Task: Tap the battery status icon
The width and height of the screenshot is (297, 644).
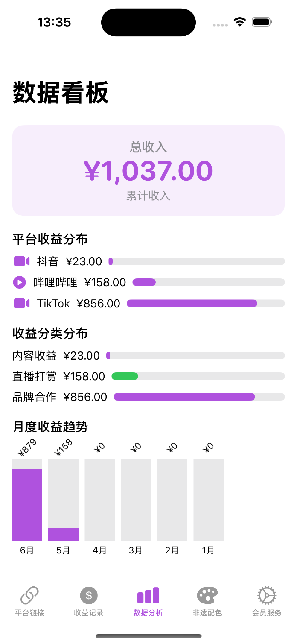Action: pyautogui.click(x=262, y=22)
